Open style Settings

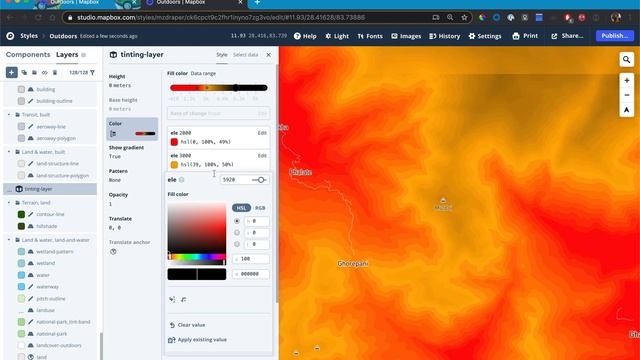pyautogui.click(x=485, y=36)
